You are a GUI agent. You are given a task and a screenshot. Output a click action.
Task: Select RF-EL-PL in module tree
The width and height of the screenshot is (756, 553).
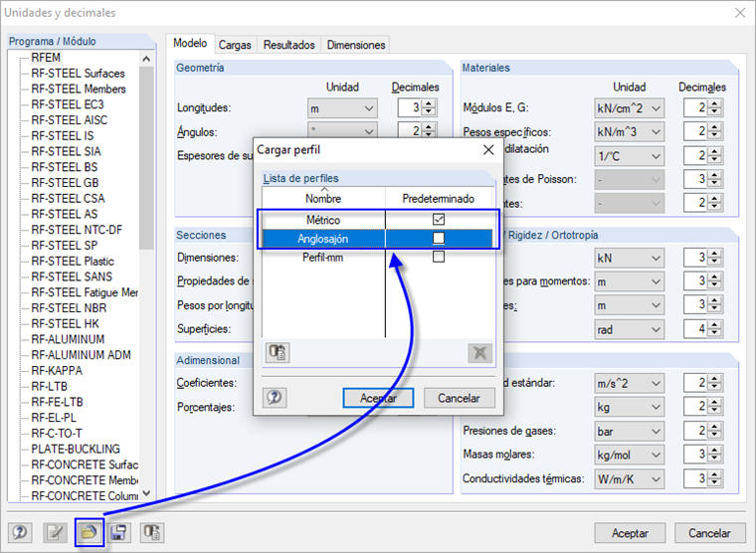[54, 418]
